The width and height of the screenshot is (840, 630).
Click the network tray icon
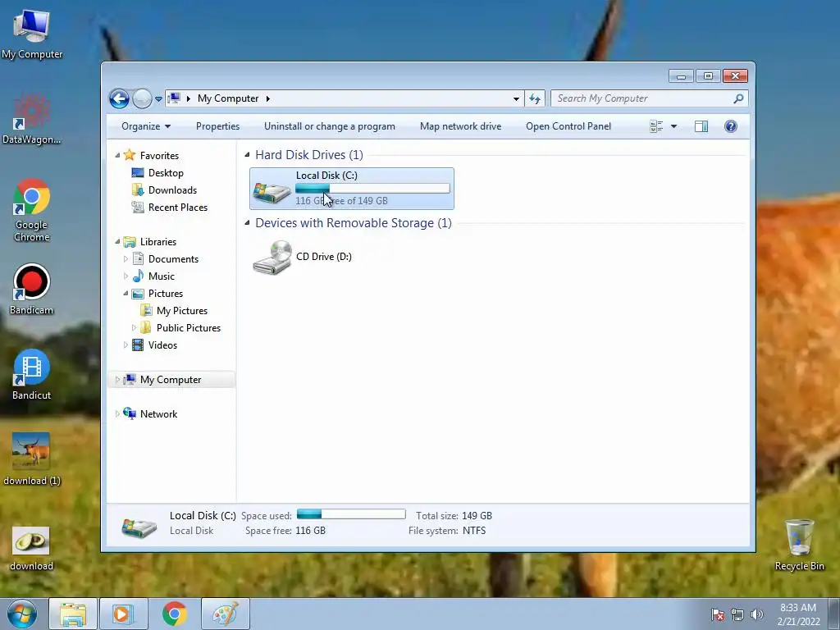coord(737,614)
